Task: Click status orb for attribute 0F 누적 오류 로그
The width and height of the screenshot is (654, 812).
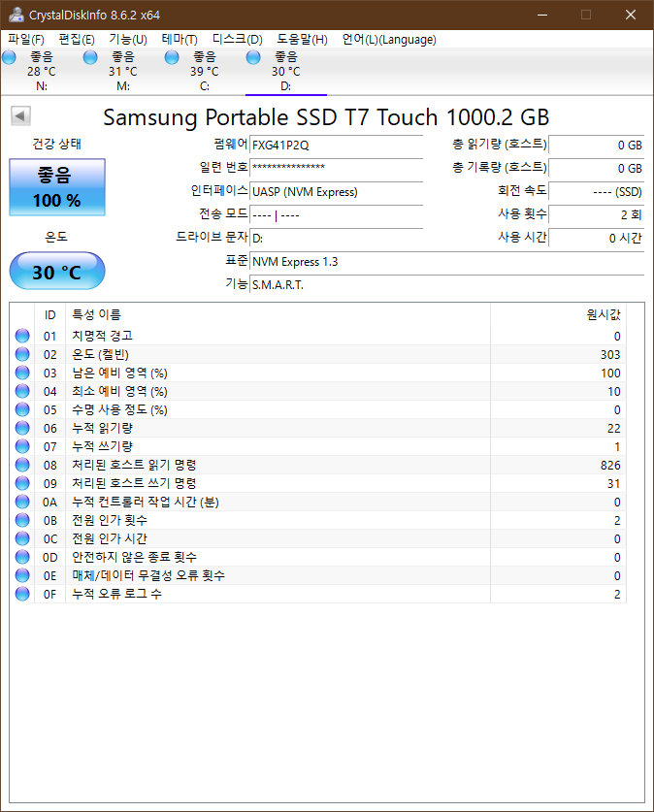Action: pos(22,594)
